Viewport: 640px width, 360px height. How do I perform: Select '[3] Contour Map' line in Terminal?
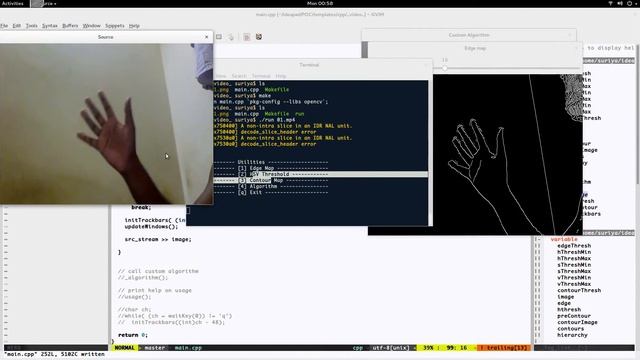click(x=271, y=180)
